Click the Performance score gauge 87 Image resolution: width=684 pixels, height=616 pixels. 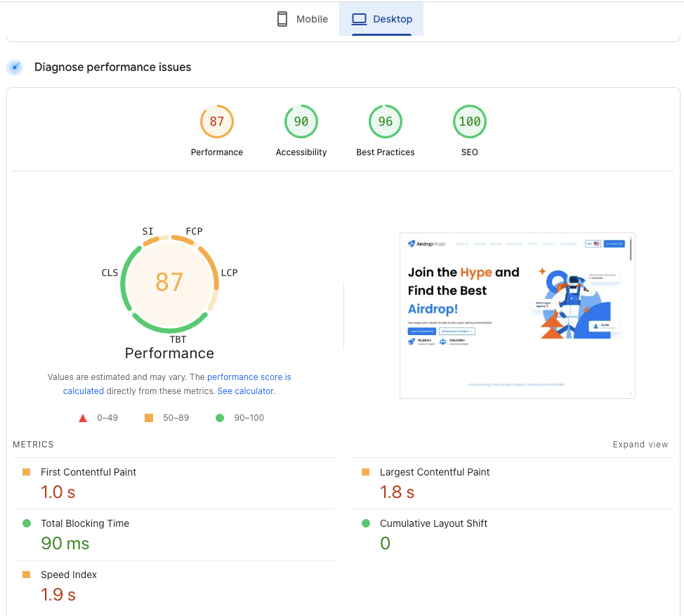point(216,122)
